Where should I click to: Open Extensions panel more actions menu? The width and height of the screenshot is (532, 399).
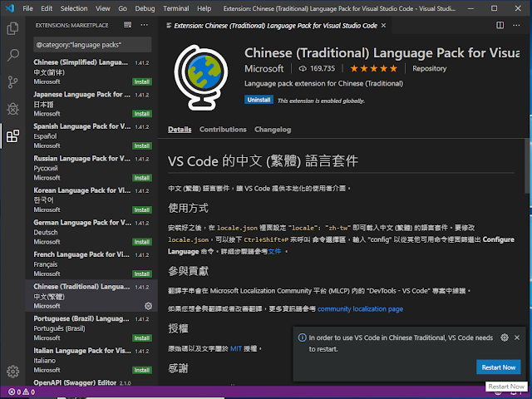pyautogui.click(x=144, y=25)
